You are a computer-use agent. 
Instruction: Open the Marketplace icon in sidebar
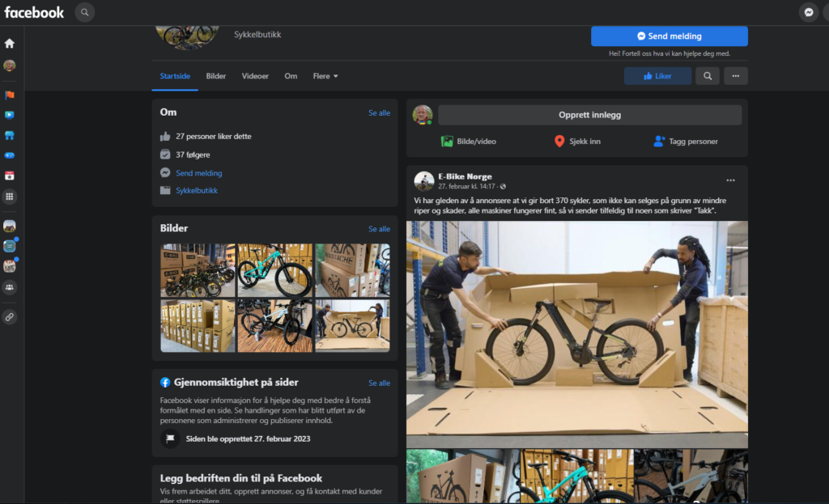10,135
